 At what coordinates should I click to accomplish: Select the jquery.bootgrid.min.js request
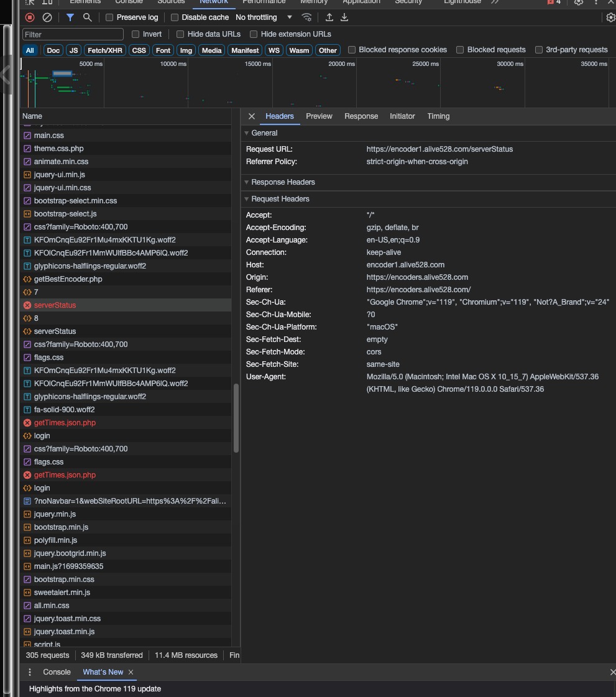coord(126,553)
